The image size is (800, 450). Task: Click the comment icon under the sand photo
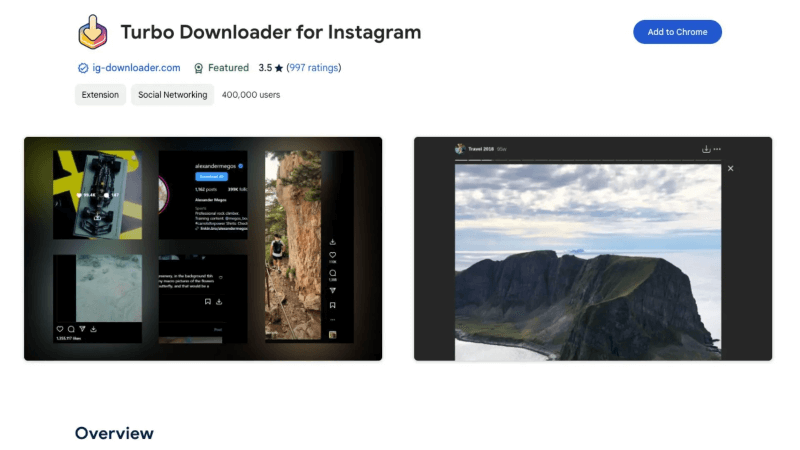(71, 329)
